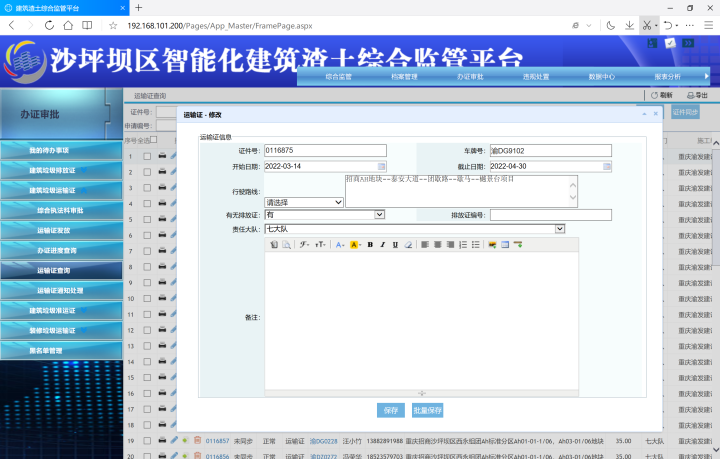Open the 数据中心 top menu
720x459 pixels.
coord(601,76)
